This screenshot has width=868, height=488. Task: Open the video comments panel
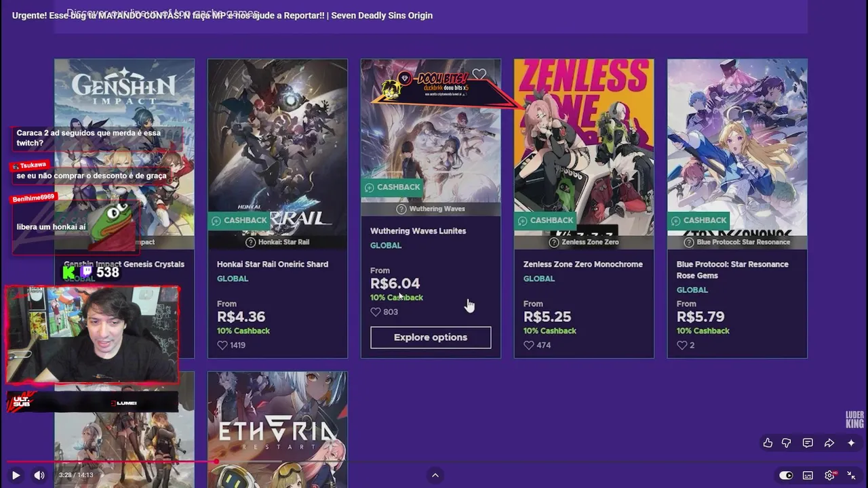click(808, 443)
